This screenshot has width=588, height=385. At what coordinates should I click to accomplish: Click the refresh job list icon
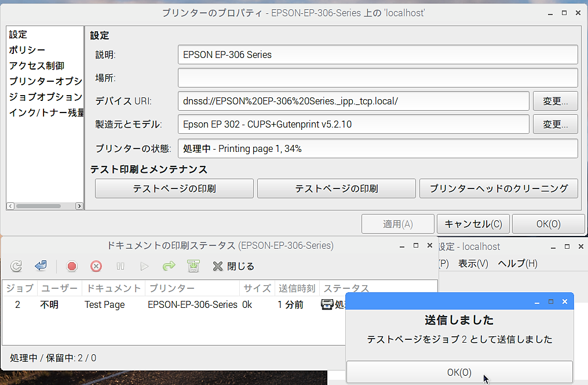tap(16, 266)
